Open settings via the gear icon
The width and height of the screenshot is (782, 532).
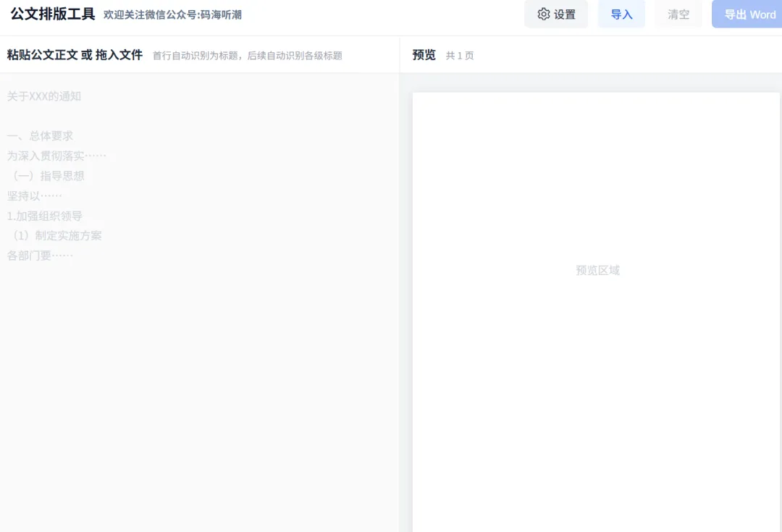[544, 14]
